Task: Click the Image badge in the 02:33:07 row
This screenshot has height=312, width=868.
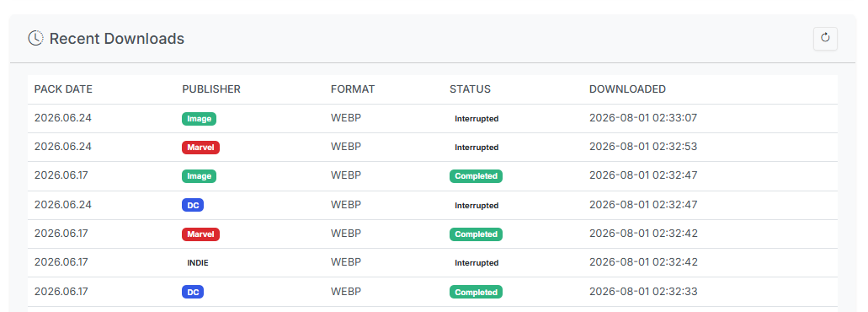Action: [x=199, y=119]
